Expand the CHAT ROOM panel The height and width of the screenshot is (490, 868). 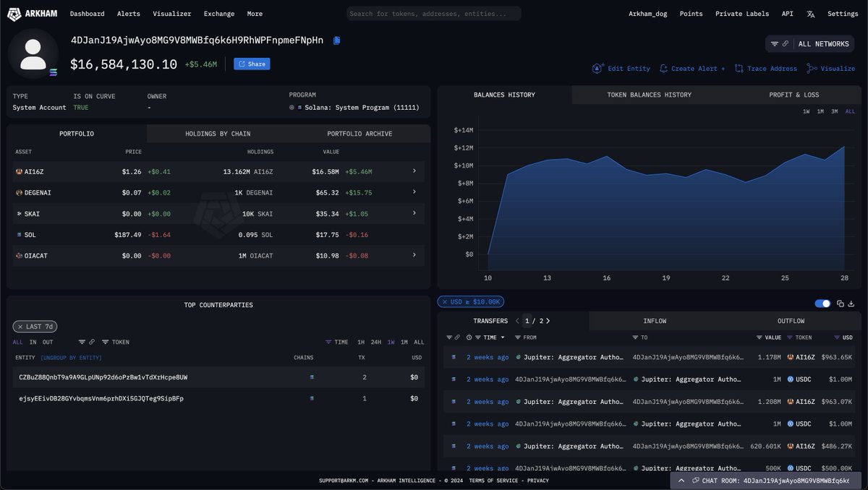pos(681,480)
